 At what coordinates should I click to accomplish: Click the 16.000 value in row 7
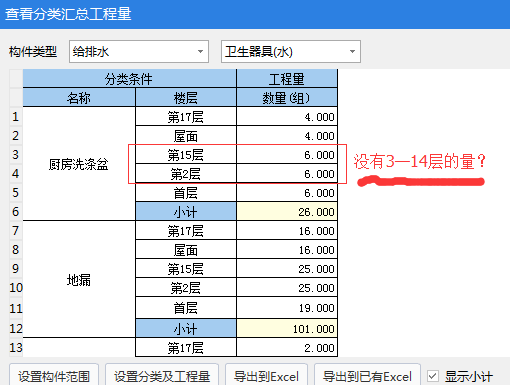287,231
